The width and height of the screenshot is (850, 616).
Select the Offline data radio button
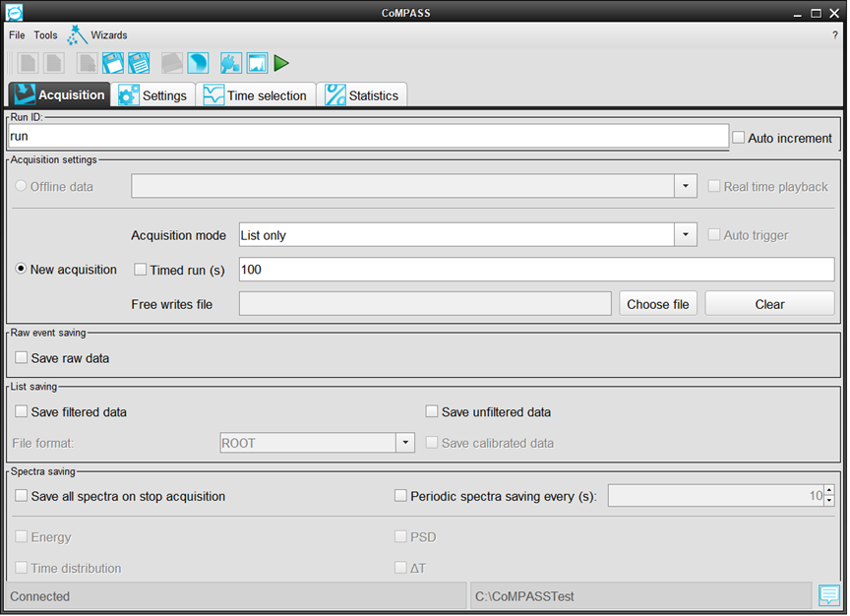[21, 186]
